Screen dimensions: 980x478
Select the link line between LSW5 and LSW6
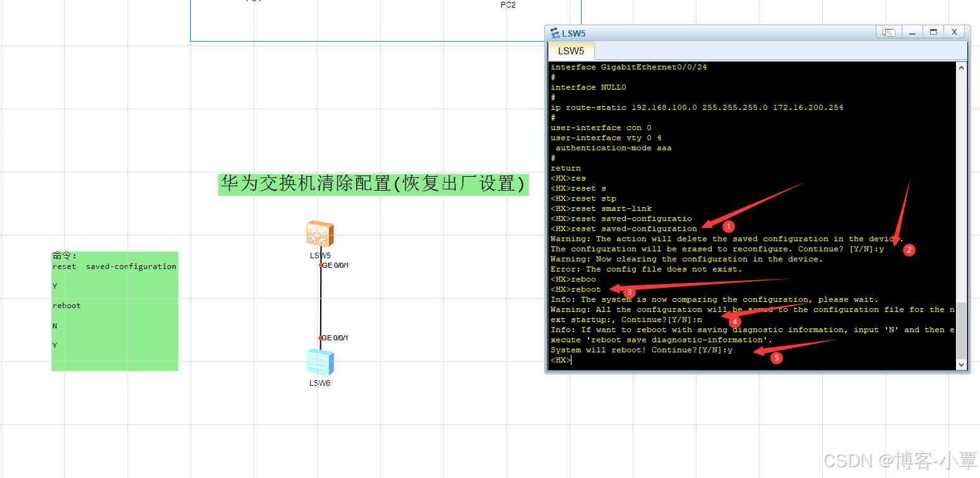tap(320, 302)
